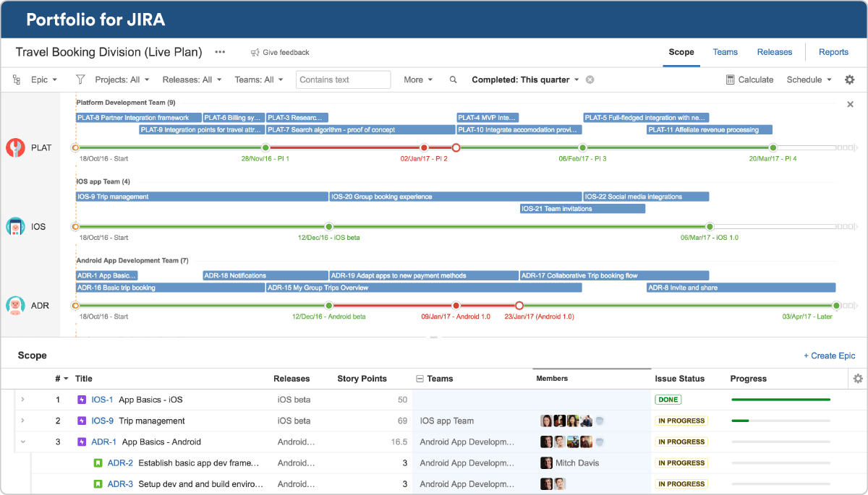This screenshot has height=495, width=868.
Task: Click the IOS-9 Trip management progress bar
Action: 780,421
